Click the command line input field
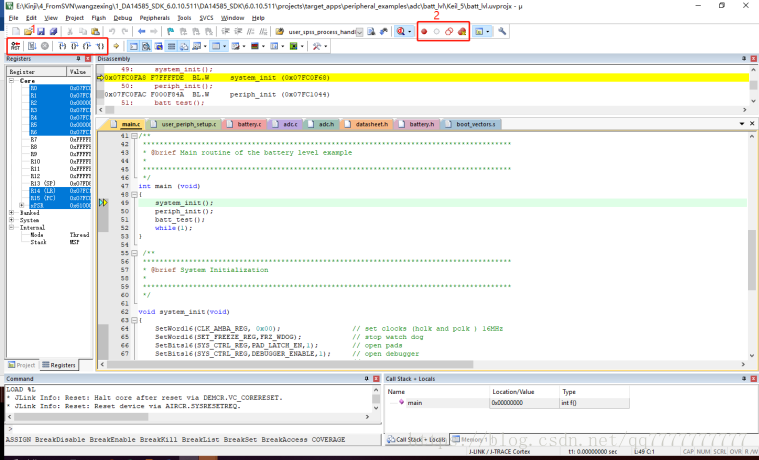Screen dimensions: 759x460 (194, 429)
